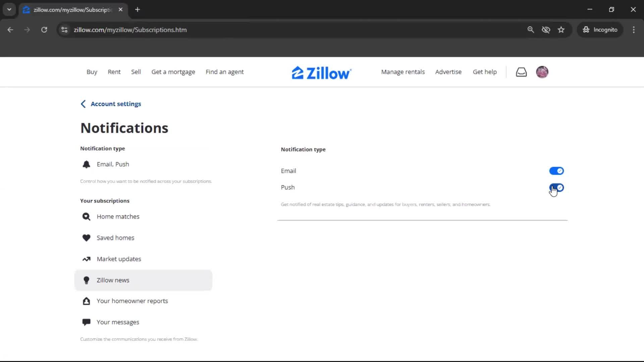The height and width of the screenshot is (362, 644).
Task: Click the Zillow logo
Action: point(321,73)
